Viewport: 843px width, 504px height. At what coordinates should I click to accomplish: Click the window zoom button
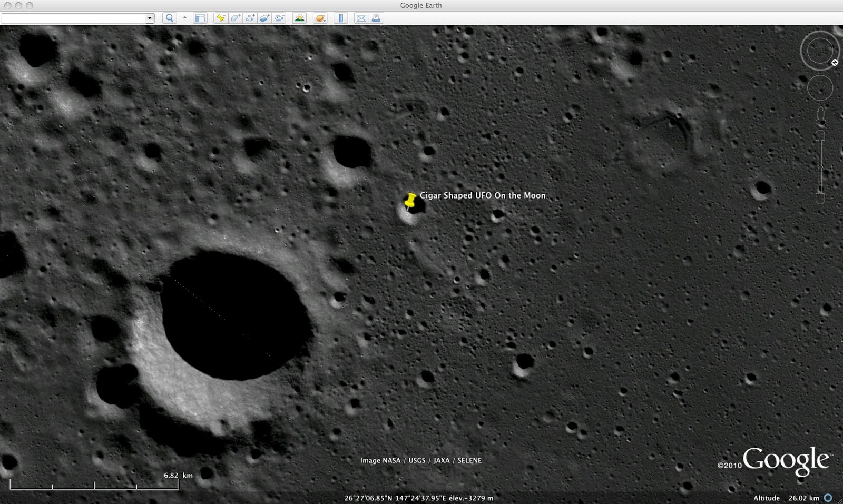[30, 5]
